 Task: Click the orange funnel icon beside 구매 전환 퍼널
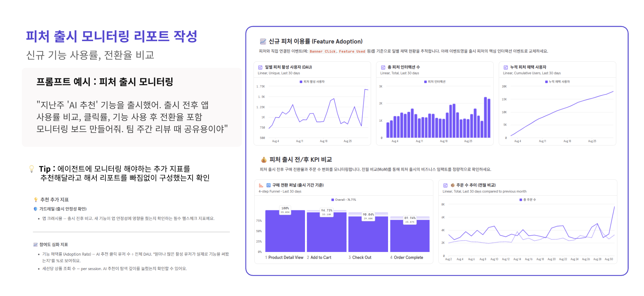[x=261, y=185]
